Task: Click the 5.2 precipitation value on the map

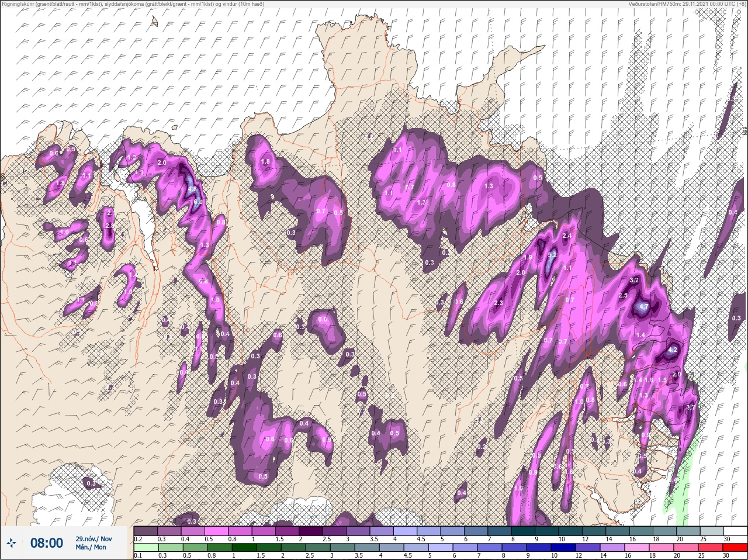Action: (553, 255)
